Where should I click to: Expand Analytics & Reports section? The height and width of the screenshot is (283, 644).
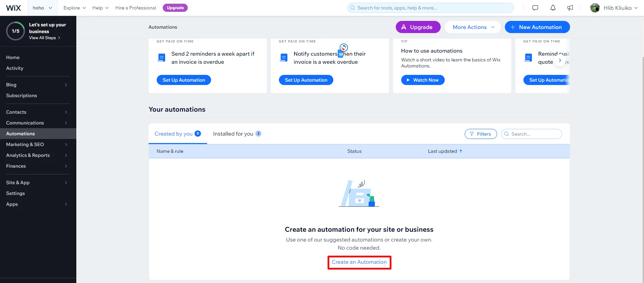pyautogui.click(x=38, y=155)
